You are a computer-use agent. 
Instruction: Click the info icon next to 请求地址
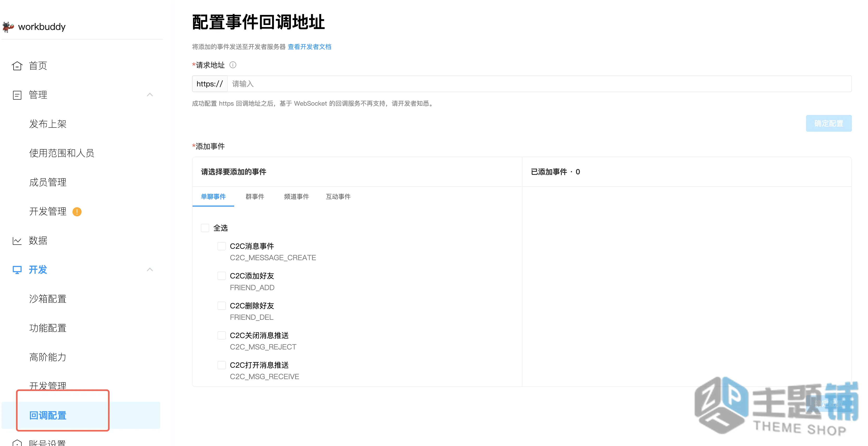tap(233, 65)
